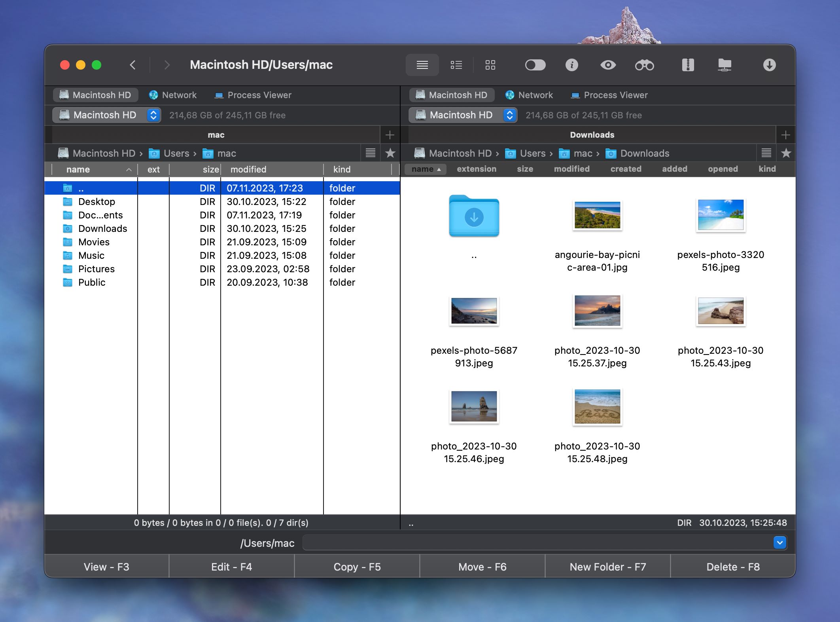This screenshot has height=622, width=840.
Task: Click the Delete – F8 button
Action: [x=733, y=566]
